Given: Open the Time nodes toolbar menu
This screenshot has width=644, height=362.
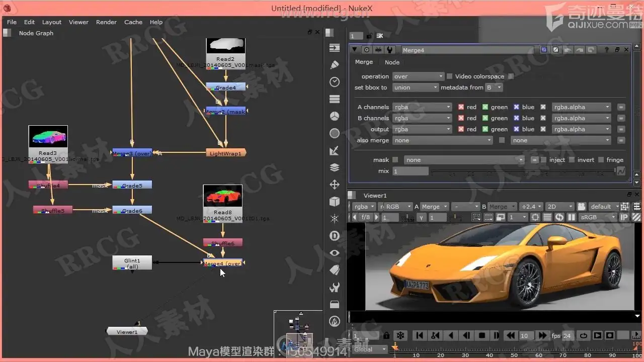Looking at the screenshot, I should [x=335, y=82].
